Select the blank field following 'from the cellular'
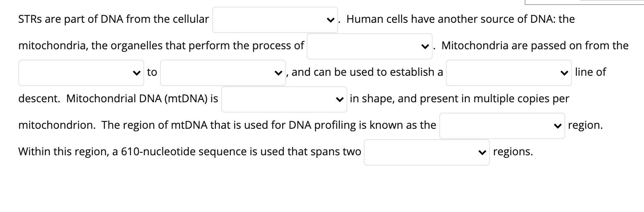Screen dimensions: 644x212 275,19
